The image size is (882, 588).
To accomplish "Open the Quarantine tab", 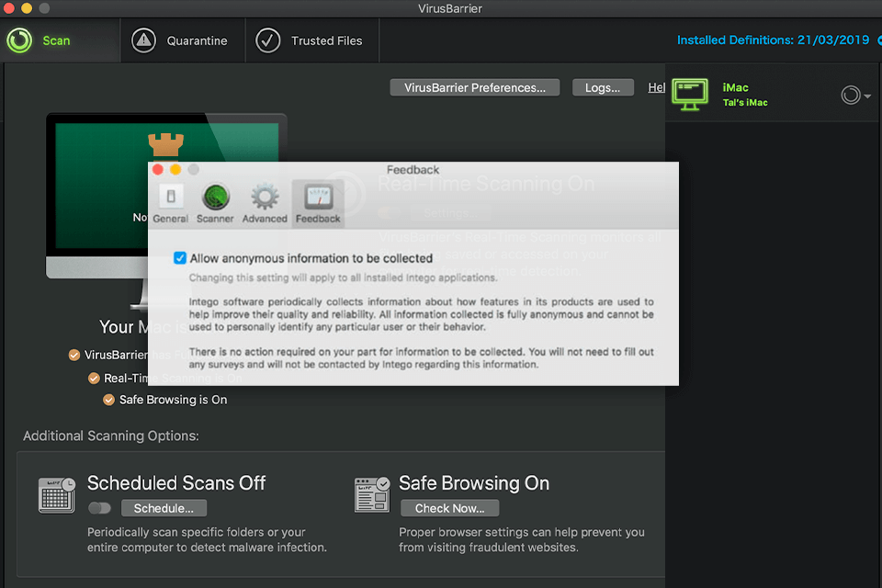I will pyautogui.click(x=180, y=40).
